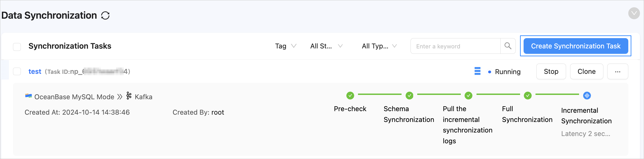
Task: Toggle the select-all Synchronization Tasks checkbox
Action: click(x=17, y=47)
